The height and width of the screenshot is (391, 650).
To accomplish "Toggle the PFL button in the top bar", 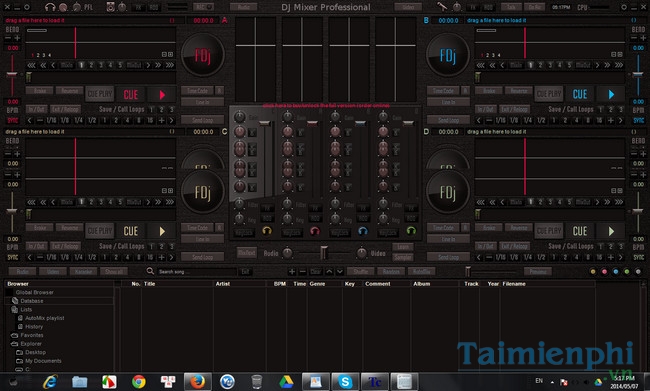I will click(88, 7).
